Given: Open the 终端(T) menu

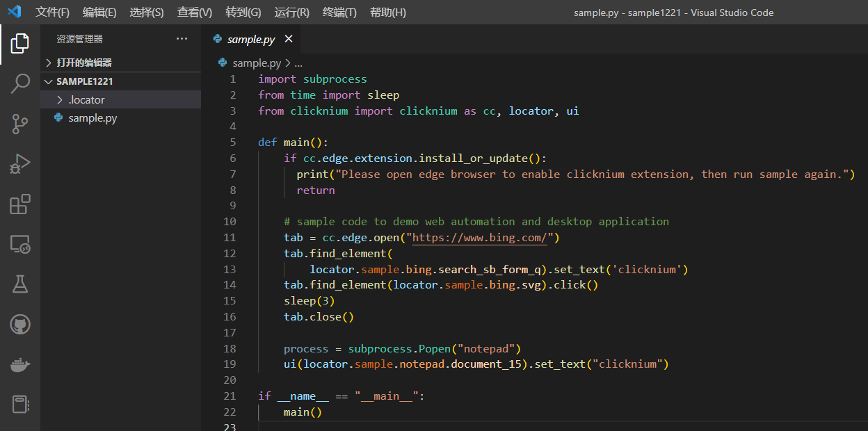Looking at the screenshot, I should coord(340,13).
